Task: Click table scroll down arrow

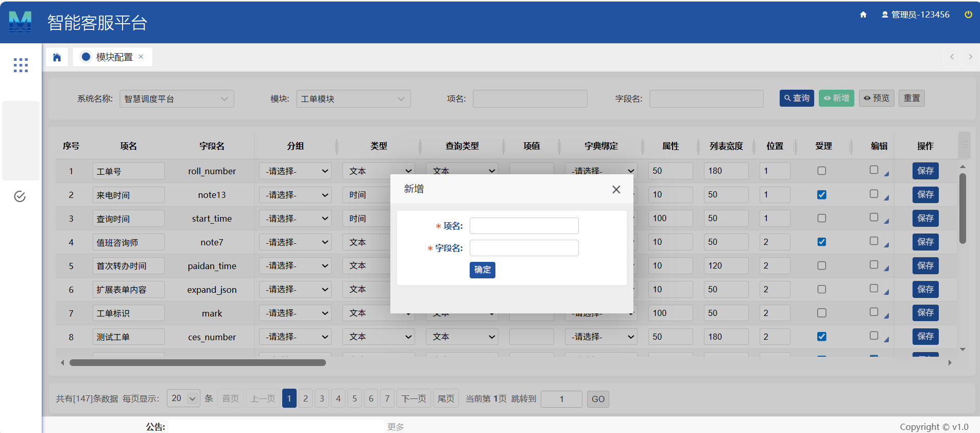Action: [962, 349]
